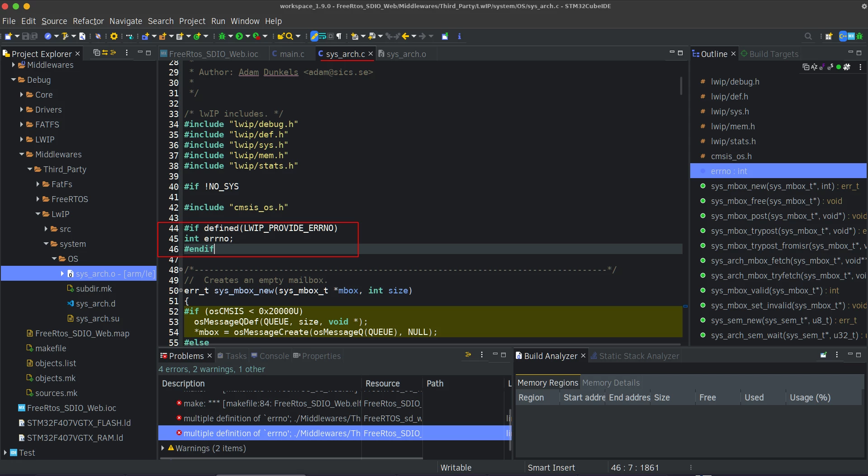868x476 pixels.
Task: Expand the Warnings (2 items) group
Action: 163,448
